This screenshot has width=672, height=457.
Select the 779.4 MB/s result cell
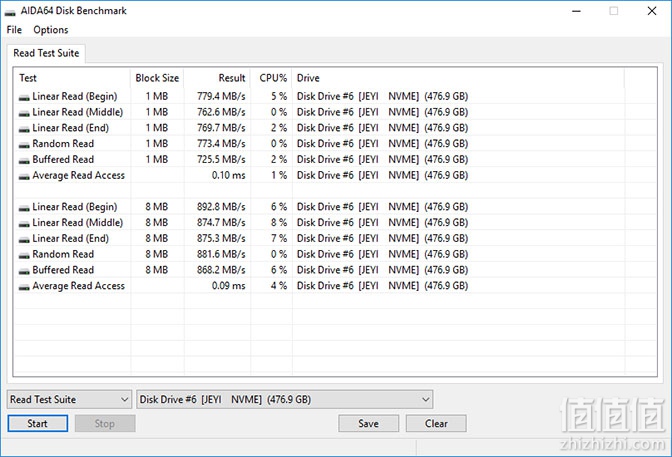coord(221,96)
